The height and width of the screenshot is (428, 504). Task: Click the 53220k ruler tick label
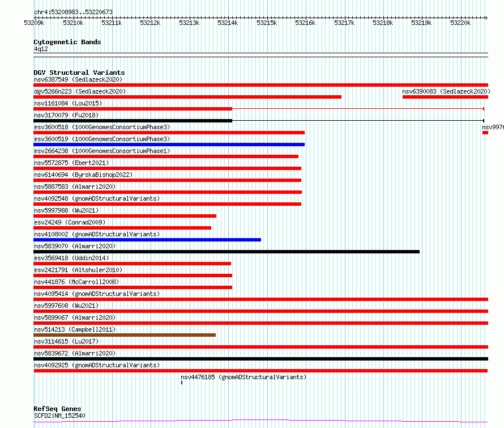pos(460,23)
